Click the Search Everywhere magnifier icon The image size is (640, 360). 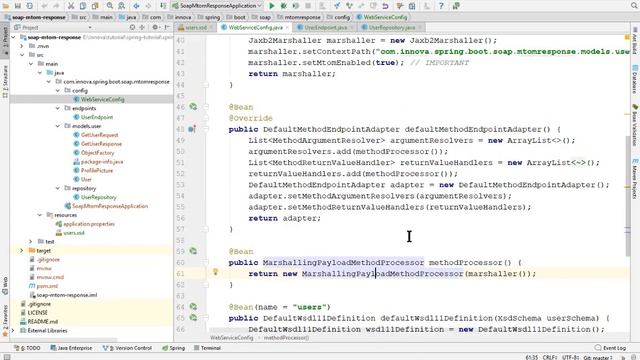[x=633, y=5]
